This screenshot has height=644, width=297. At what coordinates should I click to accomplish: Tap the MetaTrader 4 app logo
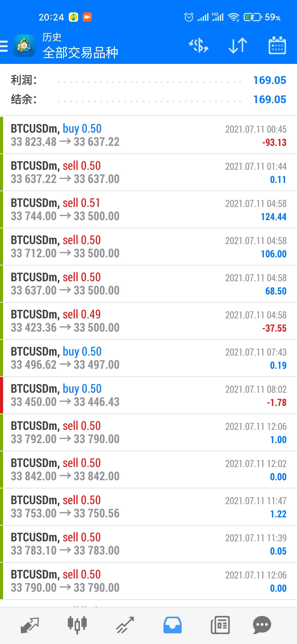coord(24,46)
